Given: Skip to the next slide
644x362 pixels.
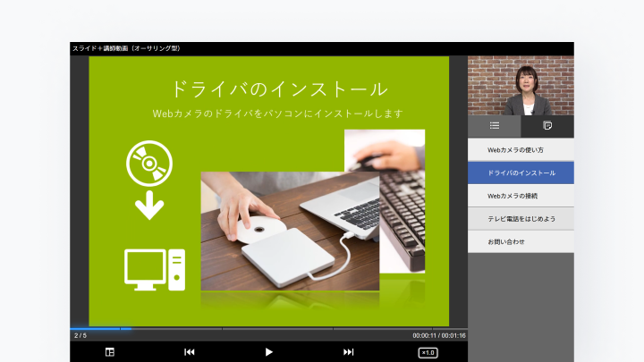Looking at the screenshot, I should 348,352.
